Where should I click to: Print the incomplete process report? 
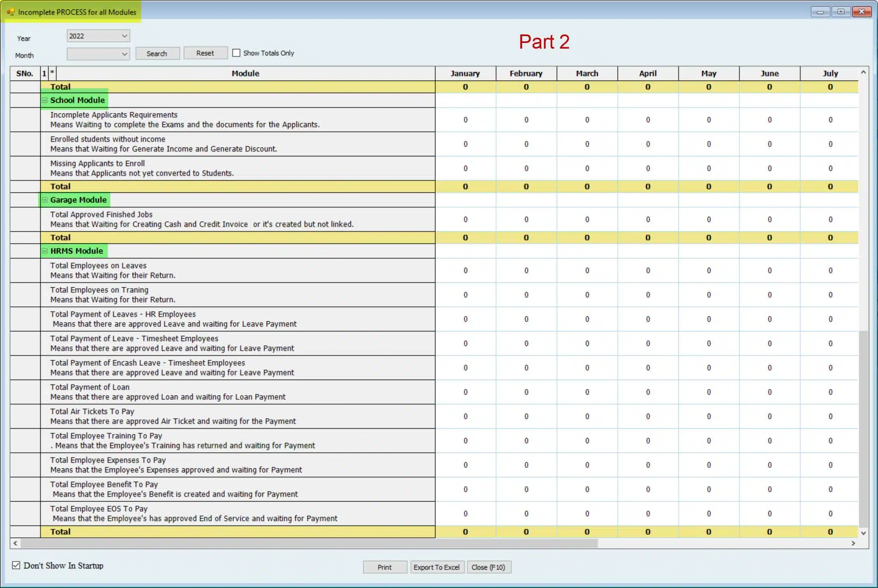click(x=384, y=567)
